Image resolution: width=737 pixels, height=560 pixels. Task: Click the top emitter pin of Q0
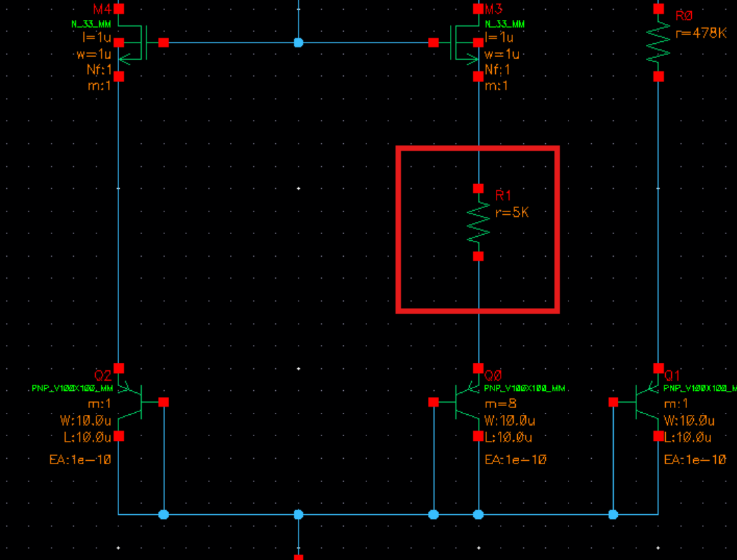pos(478,368)
